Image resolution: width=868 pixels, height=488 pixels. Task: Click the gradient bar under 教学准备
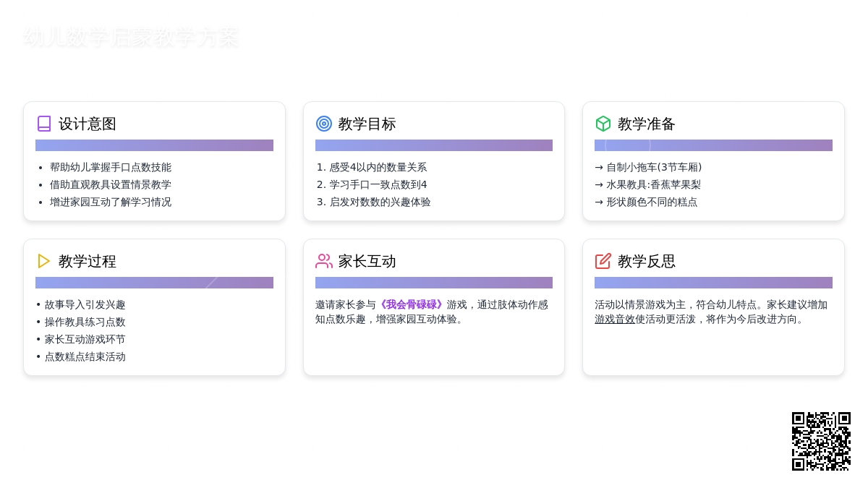pyautogui.click(x=713, y=145)
